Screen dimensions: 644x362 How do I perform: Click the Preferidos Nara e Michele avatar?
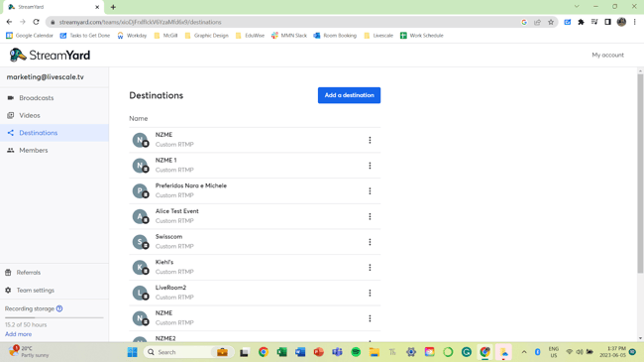click(140, 190)
